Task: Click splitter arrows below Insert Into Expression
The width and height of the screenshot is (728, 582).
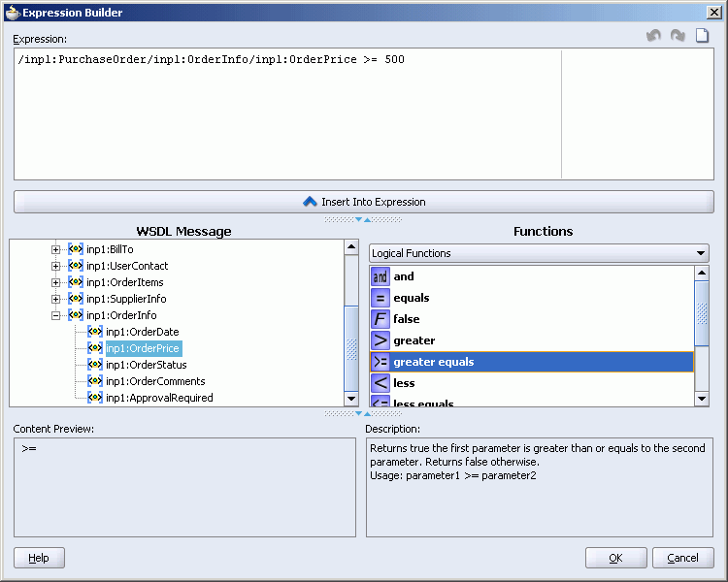Action: [363, 219]
